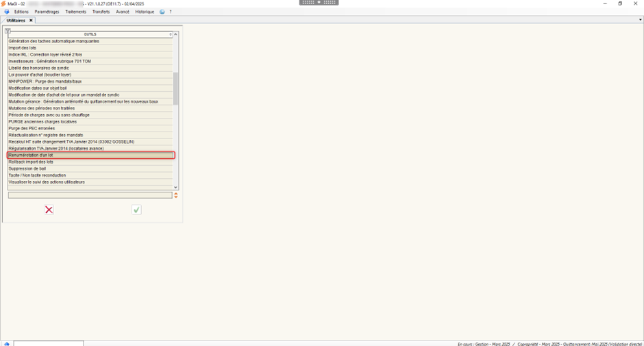Screen dimensions: 644x346
Task: Open the Paramétrages menu
Action: point(47,12)
